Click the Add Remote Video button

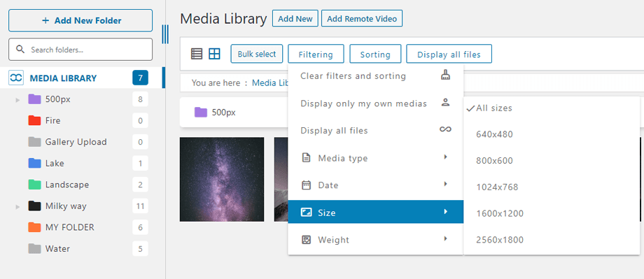362,18
